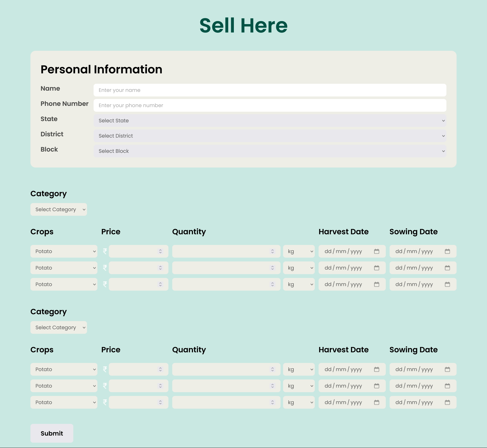Viewport: 487px width, 448px height.
Task: Click the Enter your name field
Action: 270,90
